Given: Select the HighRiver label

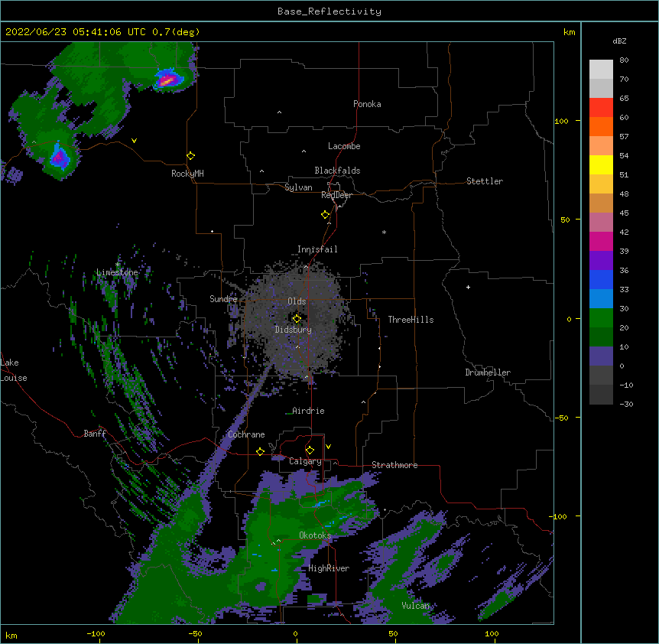Looking at the screenshot, I should (x=329, y=568).
